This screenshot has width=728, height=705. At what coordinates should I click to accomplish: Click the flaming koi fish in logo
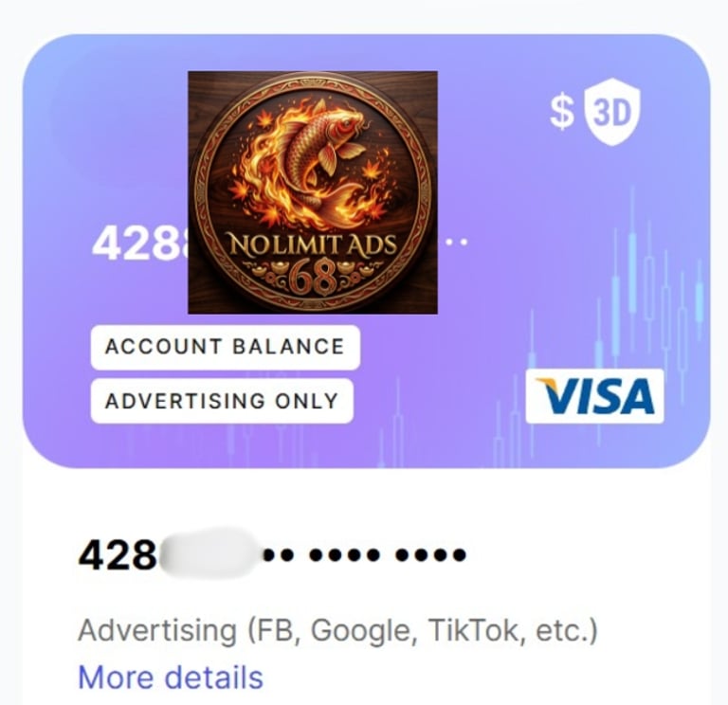point(320,158)
